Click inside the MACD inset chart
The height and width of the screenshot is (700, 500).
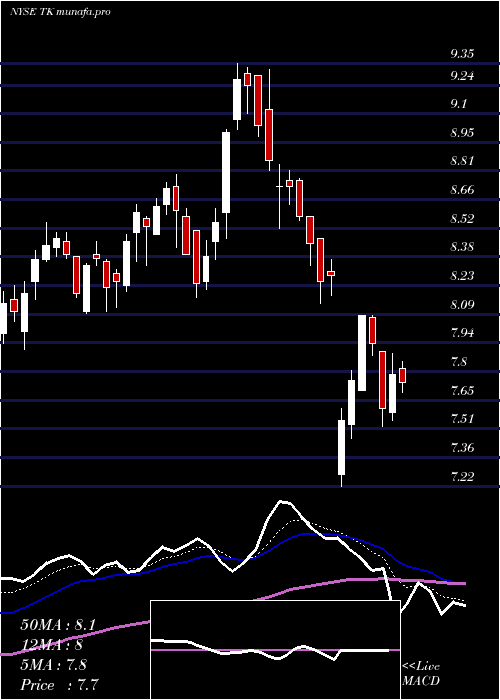tap(275, 650)
